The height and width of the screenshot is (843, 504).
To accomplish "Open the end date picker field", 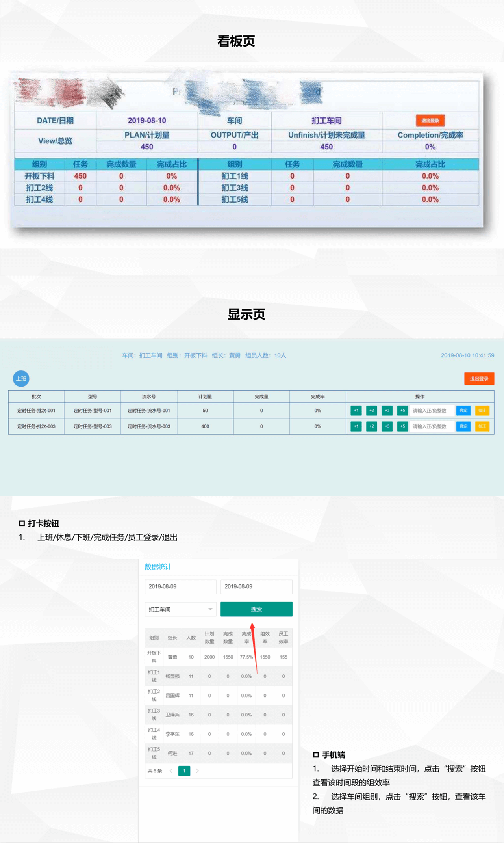I will pos(256,586).
